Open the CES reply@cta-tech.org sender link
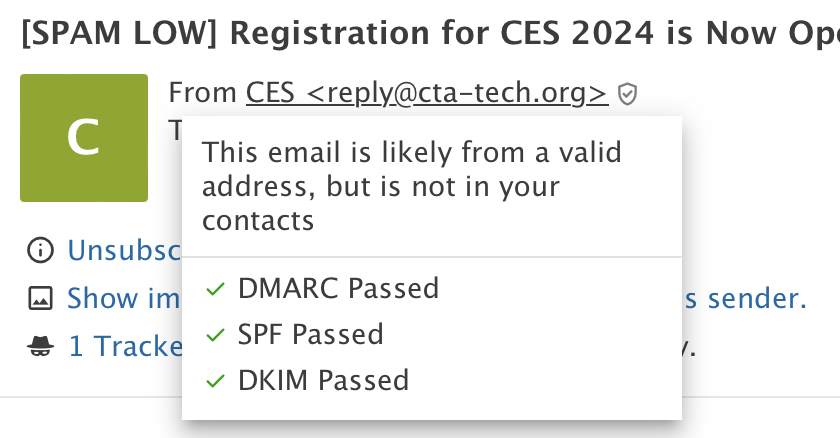This screenshot has height=438, width=840. pyautogui.click(x=427, y=94)
